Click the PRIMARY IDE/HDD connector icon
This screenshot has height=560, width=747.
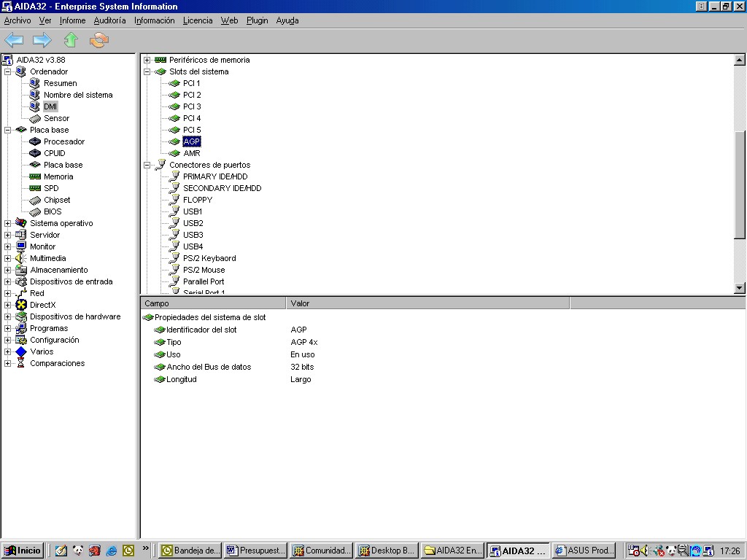point(174,176)
